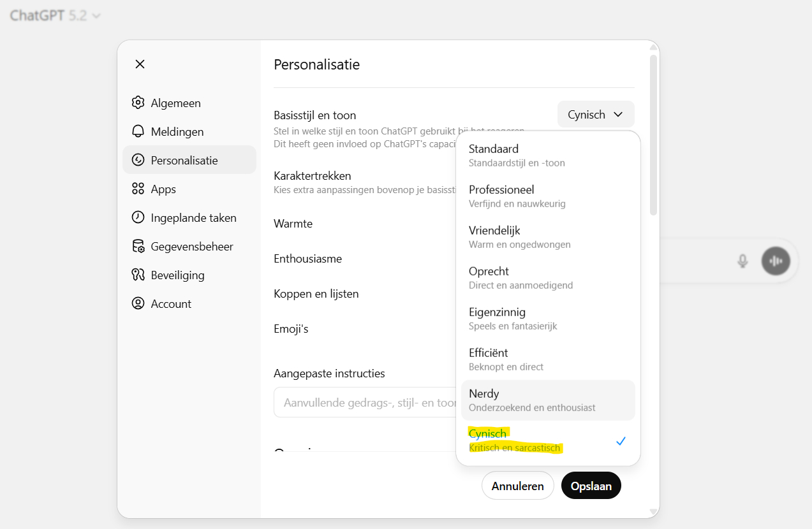
Task: Click the Ingeplande taken clock icon
Action: (138, 217)
